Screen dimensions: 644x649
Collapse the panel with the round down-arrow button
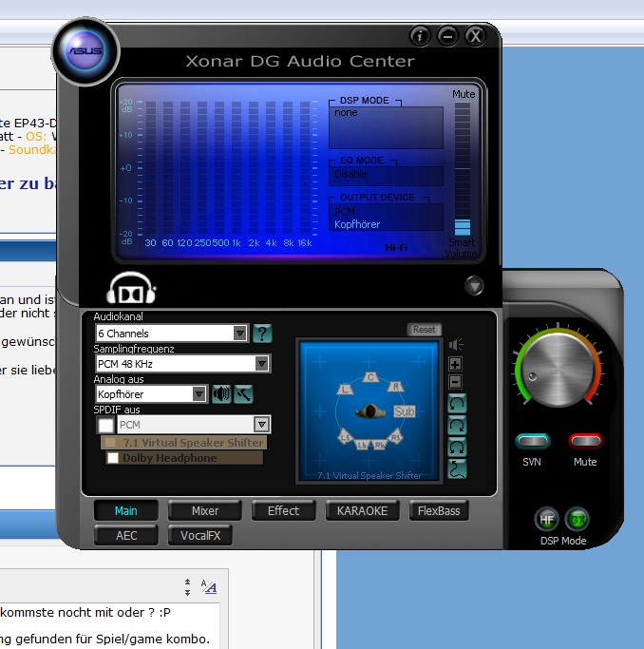pyautogui.click(x=474, y=286)
